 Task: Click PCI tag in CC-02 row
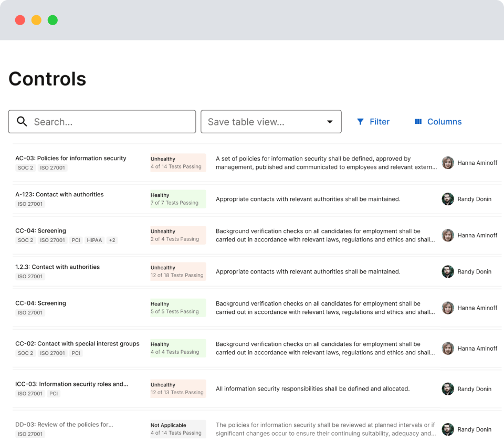[76, 353]
